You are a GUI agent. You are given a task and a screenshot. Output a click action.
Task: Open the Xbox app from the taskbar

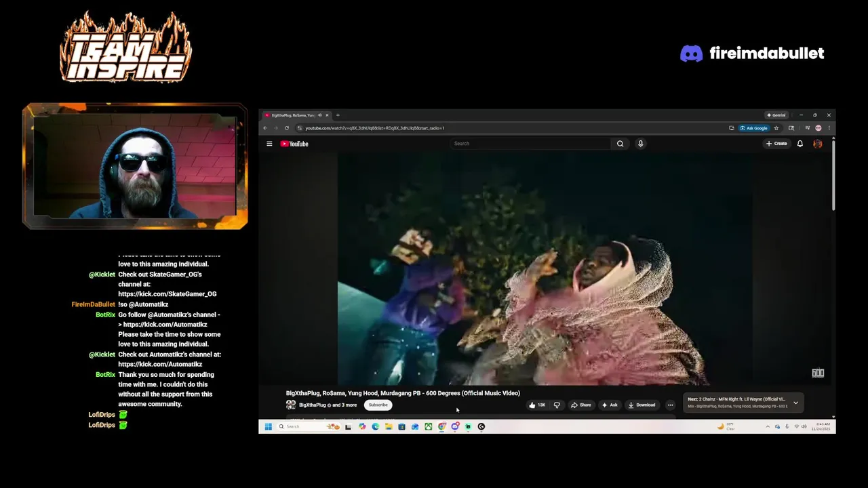tap(429, 426)
